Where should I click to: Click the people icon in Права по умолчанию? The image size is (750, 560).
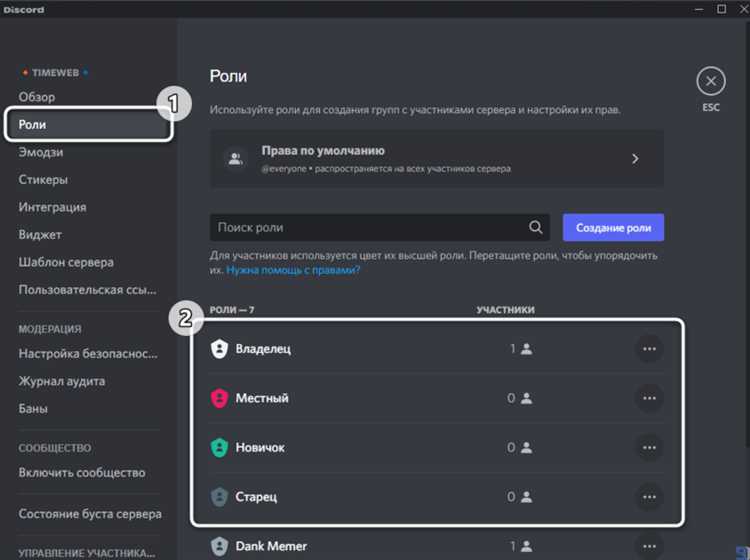235,158
